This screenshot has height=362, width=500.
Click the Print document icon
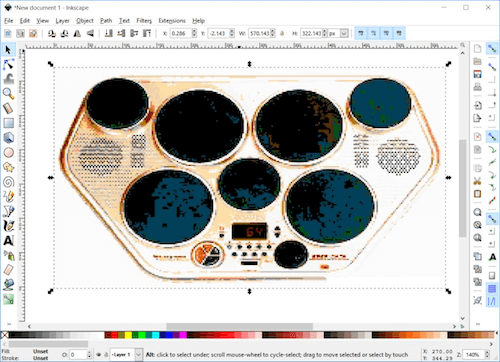478,87
